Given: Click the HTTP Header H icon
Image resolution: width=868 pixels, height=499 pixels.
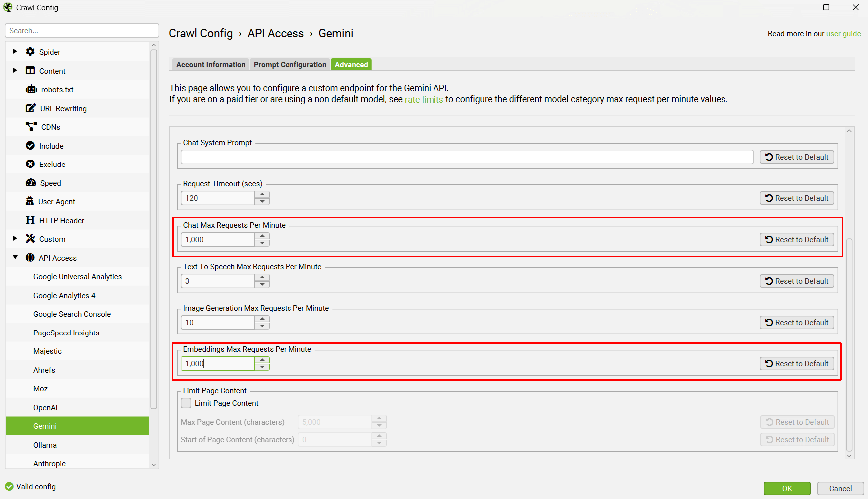Looking at the screenshot, I should (30, 220).
